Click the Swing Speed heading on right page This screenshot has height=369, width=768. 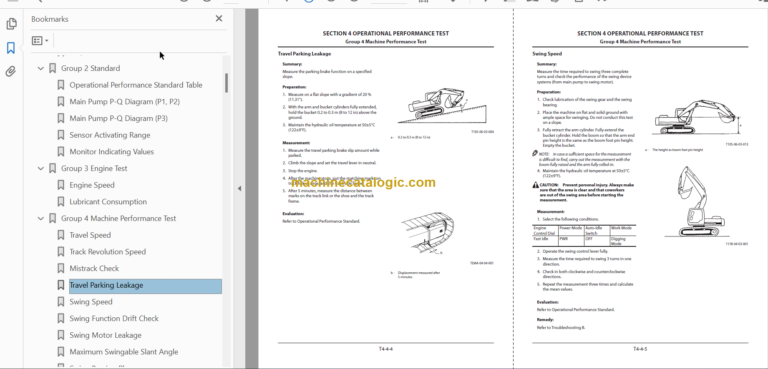point(547,54)
